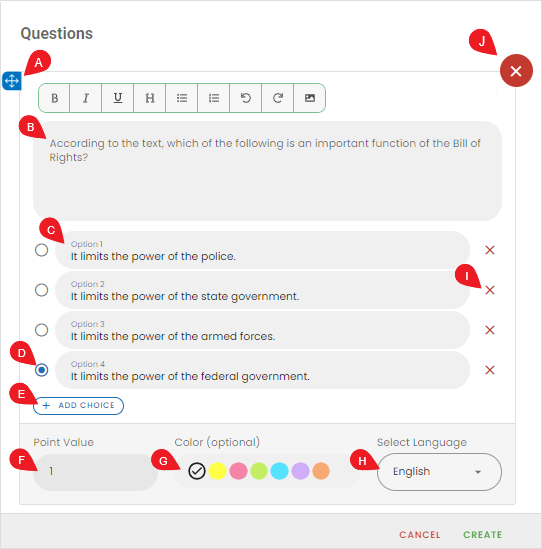The height and width of the screenshot is (549, 542).
Task: Insert a numbered list
Action: (214, 98)
